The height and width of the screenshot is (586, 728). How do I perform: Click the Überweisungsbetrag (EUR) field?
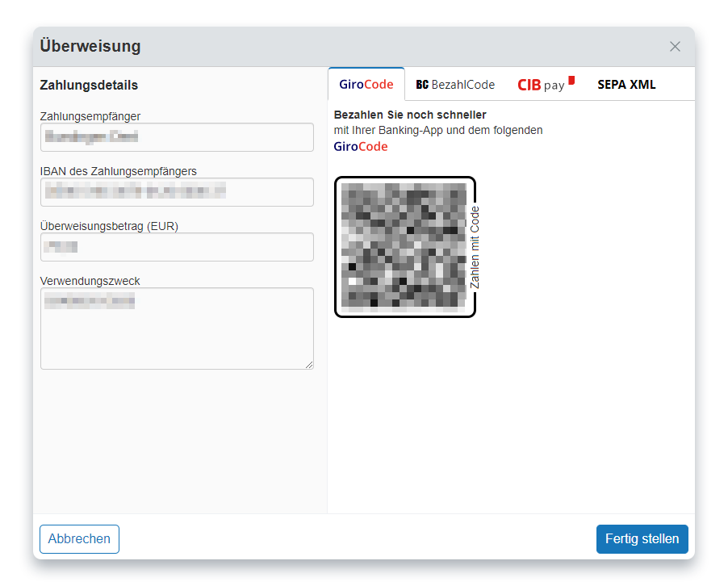[x=177, y=247]
